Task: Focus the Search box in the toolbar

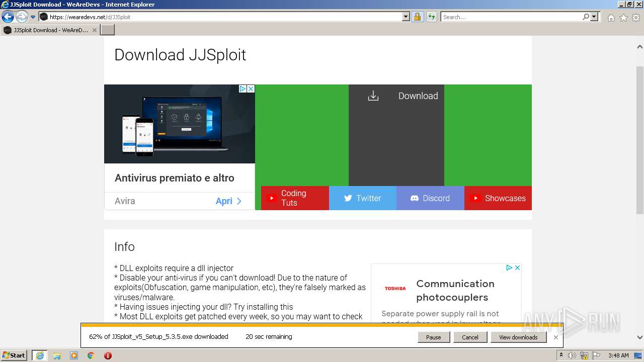Action: click(x=511, y=17)
